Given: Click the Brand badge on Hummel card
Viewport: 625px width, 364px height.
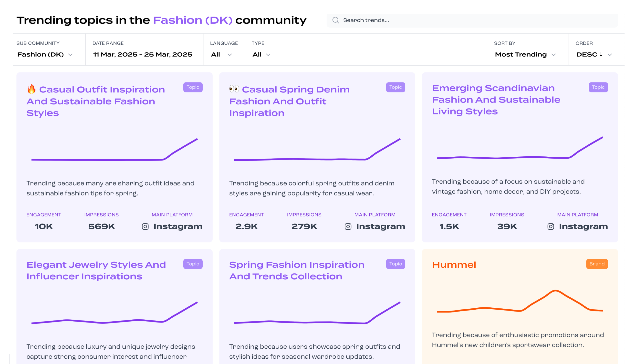Looking at the screenshot, I should click(x=597, y=264).
